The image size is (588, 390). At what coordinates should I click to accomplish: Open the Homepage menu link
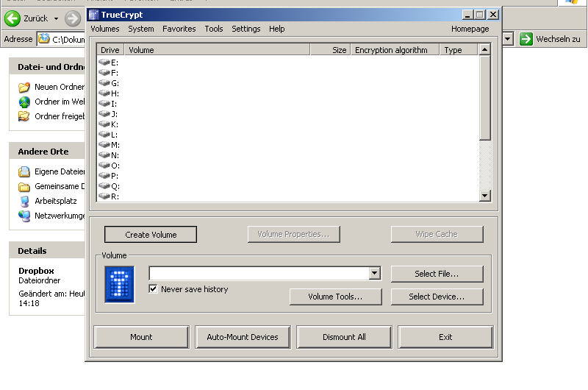point(470,29)
